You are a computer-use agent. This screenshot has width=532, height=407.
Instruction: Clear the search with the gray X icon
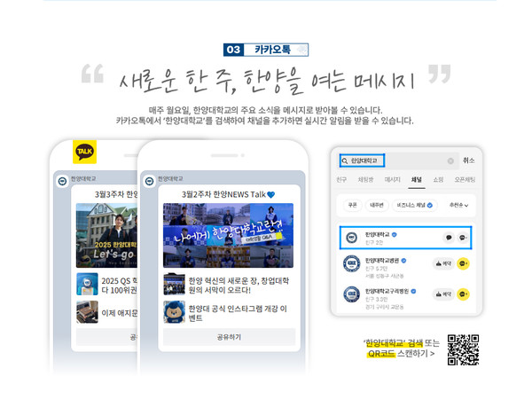(450, 160)
